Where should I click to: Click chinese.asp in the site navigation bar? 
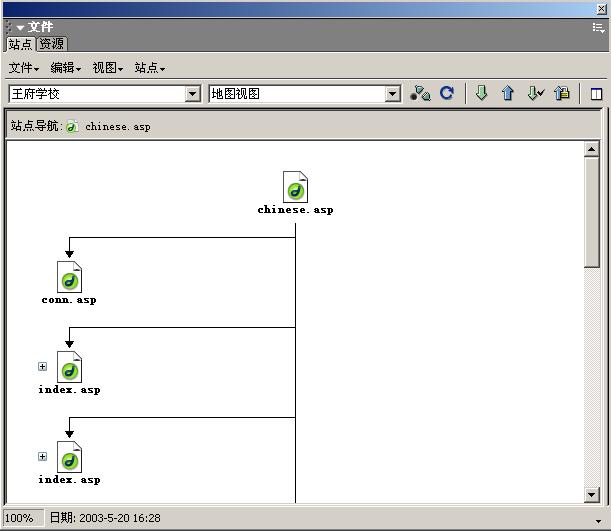coord(117,127)
